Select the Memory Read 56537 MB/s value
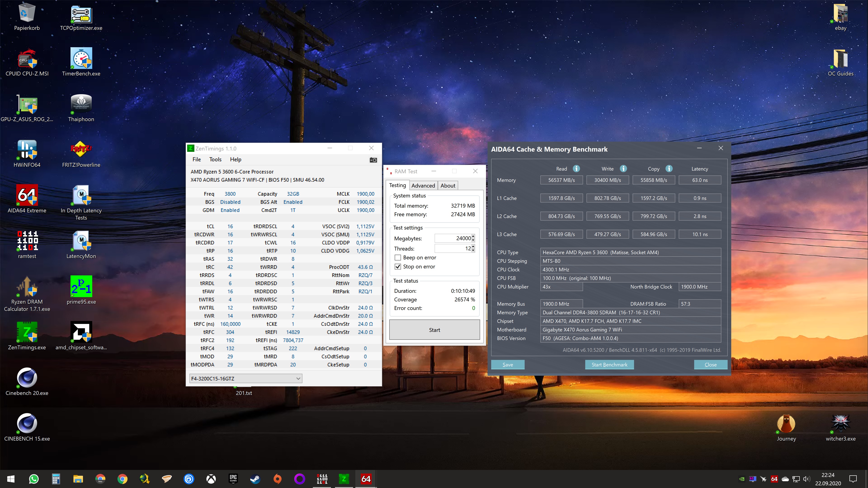The width and height of the screenshot is (868, 488). 561,180
